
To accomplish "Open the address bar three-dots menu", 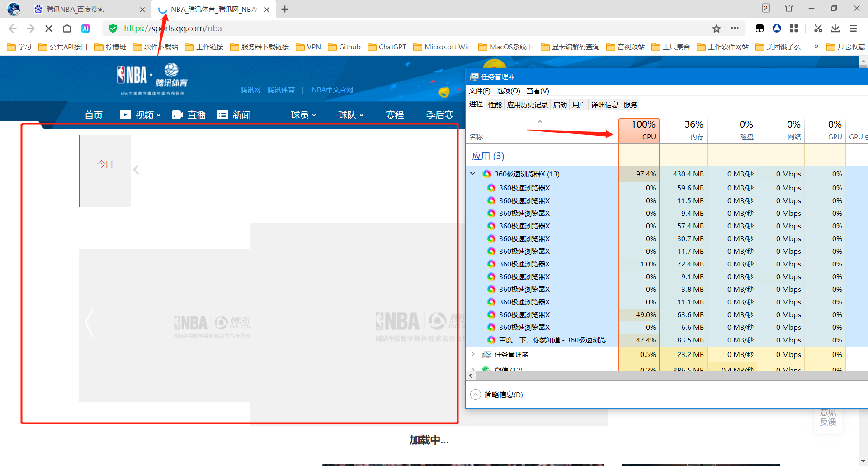I will tap(735, 28).
